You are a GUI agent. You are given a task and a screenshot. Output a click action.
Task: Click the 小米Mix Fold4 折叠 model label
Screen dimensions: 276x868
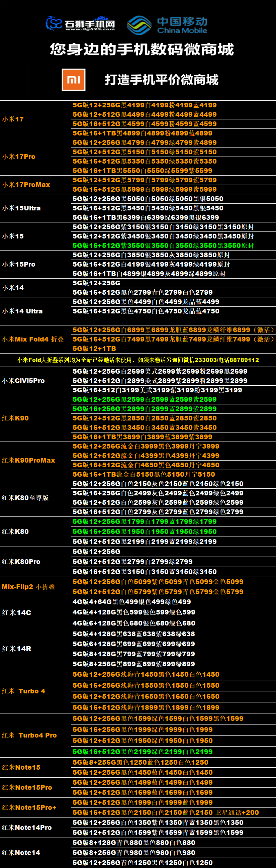point(33,339)
